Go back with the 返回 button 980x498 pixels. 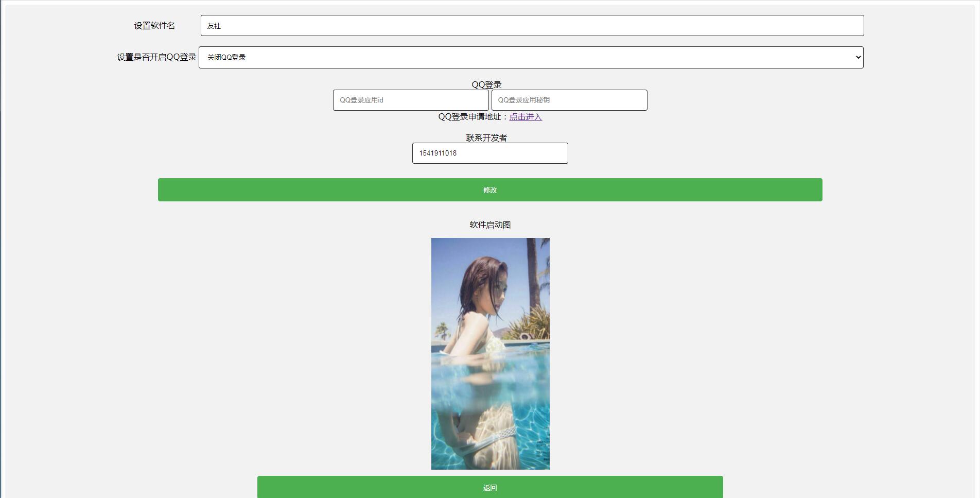(x=490, y=487)
